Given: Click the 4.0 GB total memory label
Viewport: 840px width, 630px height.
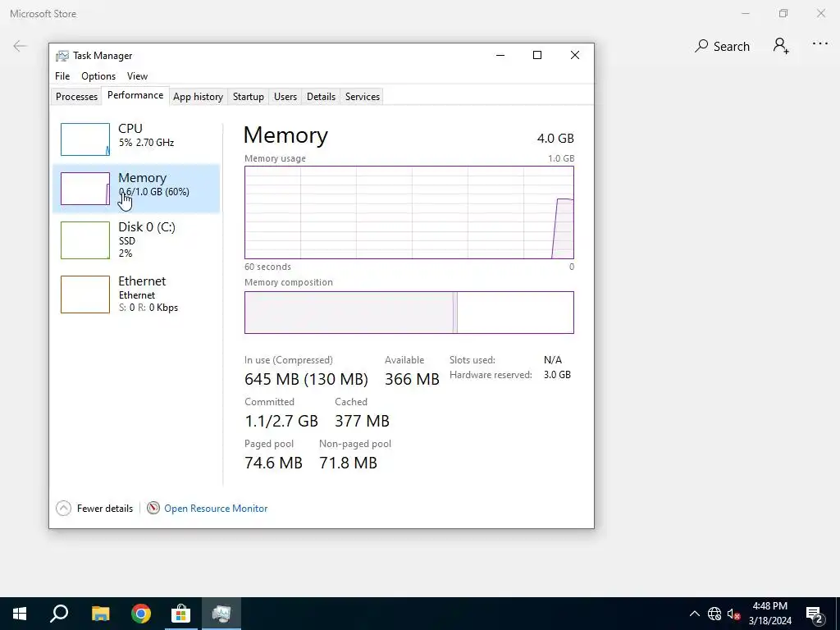Looking at the screenshot, I should click(x=555, y=138).
